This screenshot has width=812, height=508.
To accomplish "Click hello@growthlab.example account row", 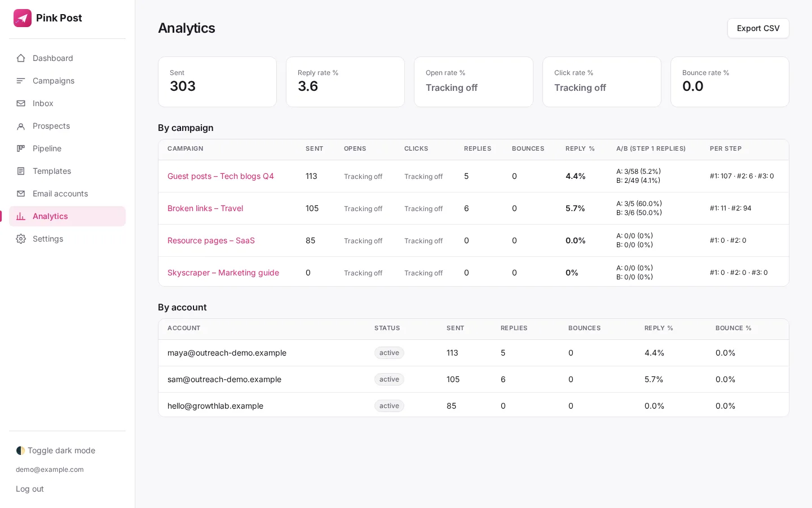I will (474, 405).
